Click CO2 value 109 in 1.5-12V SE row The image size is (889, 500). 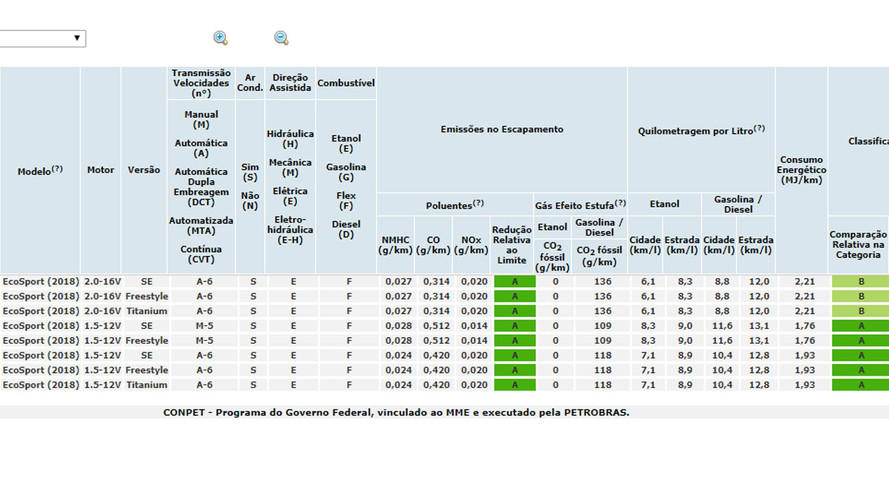tap(602, 326)
